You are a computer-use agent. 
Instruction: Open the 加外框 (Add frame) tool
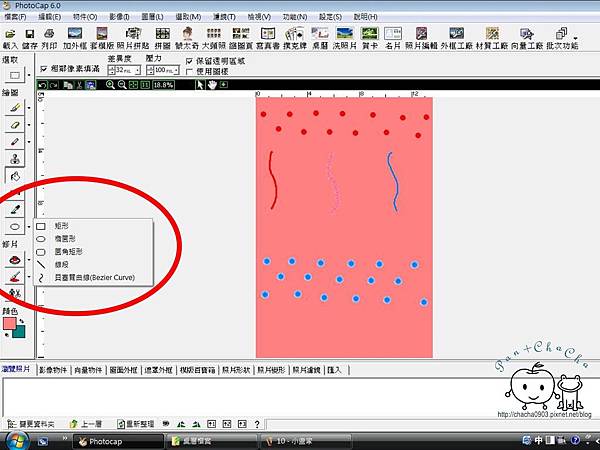75,38
